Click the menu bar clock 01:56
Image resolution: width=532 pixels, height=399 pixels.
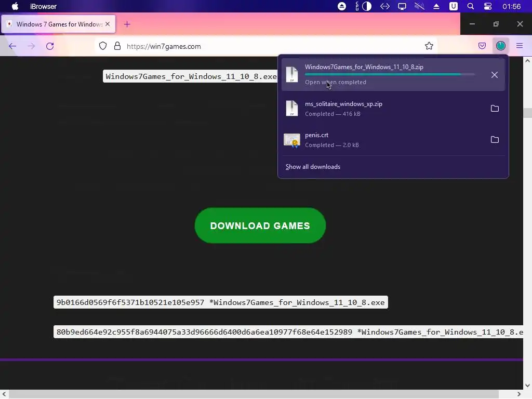[512, 6]
